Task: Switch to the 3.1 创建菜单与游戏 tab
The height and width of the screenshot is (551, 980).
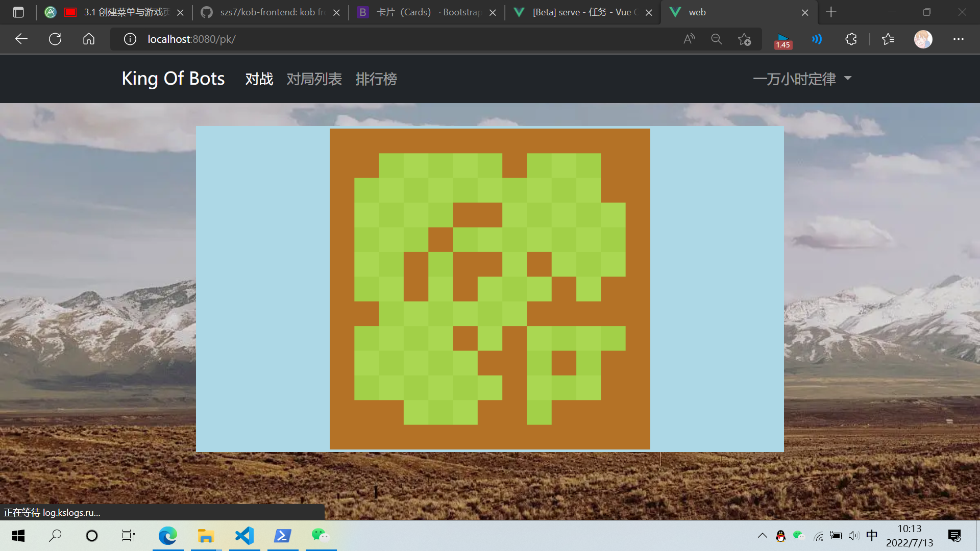Action: pos(113,12)
